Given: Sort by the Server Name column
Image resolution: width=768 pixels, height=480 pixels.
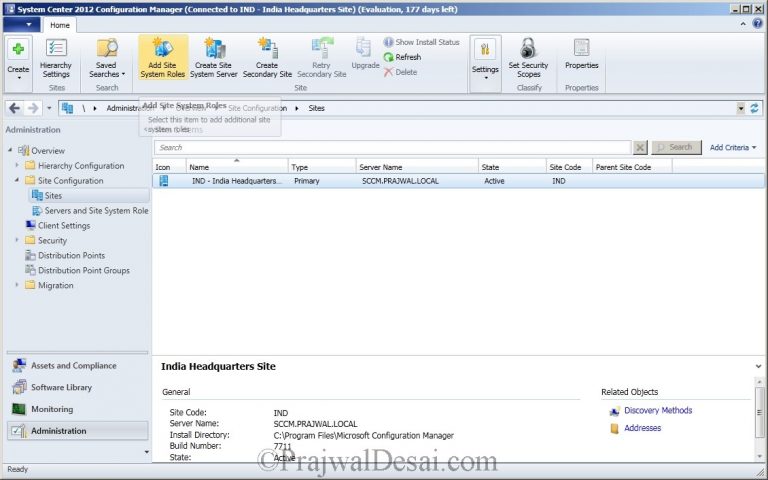Looking at the screenshot, I should pos(417,167).
